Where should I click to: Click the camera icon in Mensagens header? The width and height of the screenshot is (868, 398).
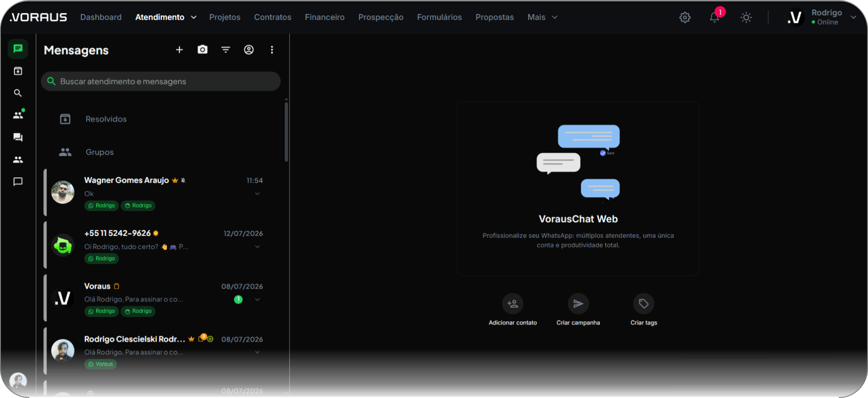[x=203, y=50]
